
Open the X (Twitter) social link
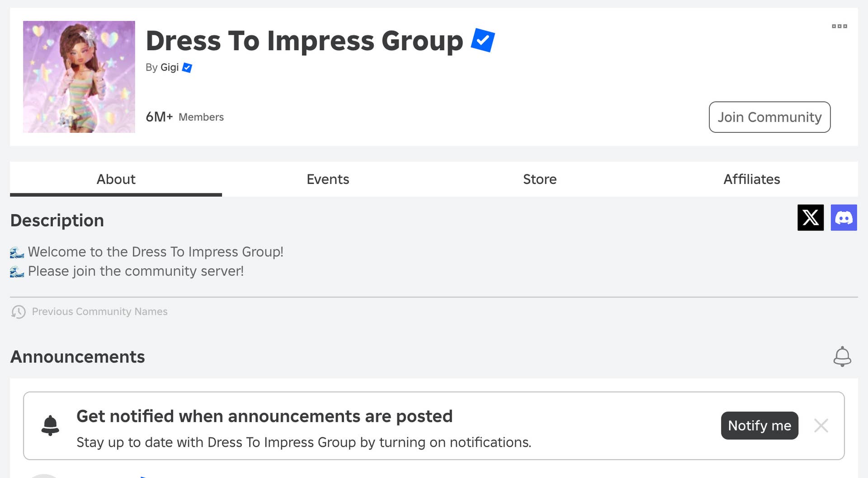tap(810, 218)
